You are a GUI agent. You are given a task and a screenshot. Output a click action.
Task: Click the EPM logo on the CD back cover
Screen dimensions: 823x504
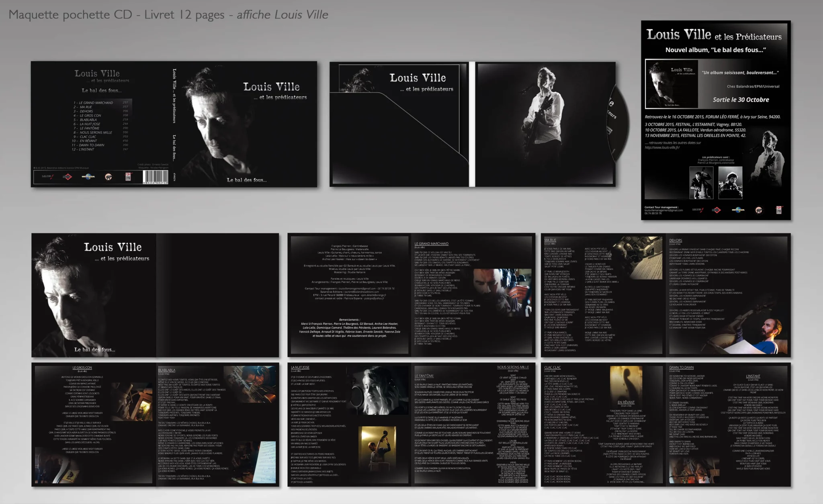[128, 177]
